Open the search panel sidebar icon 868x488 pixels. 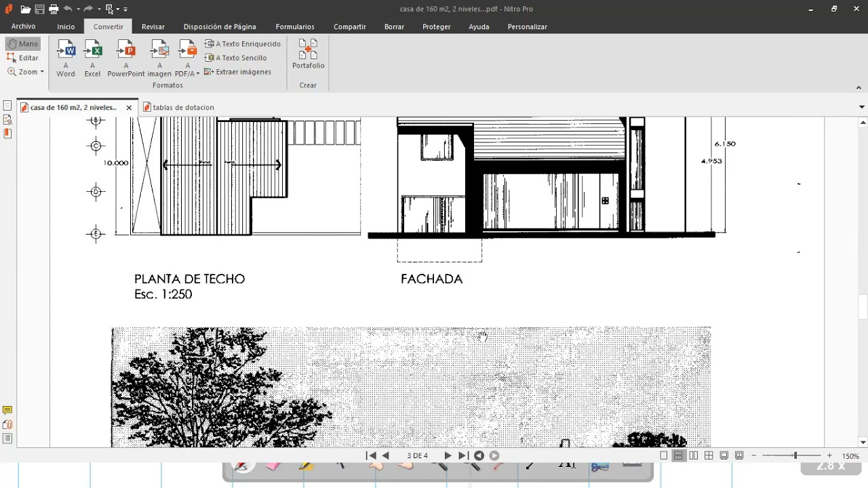pyautogui.click(x=7, y=120)
